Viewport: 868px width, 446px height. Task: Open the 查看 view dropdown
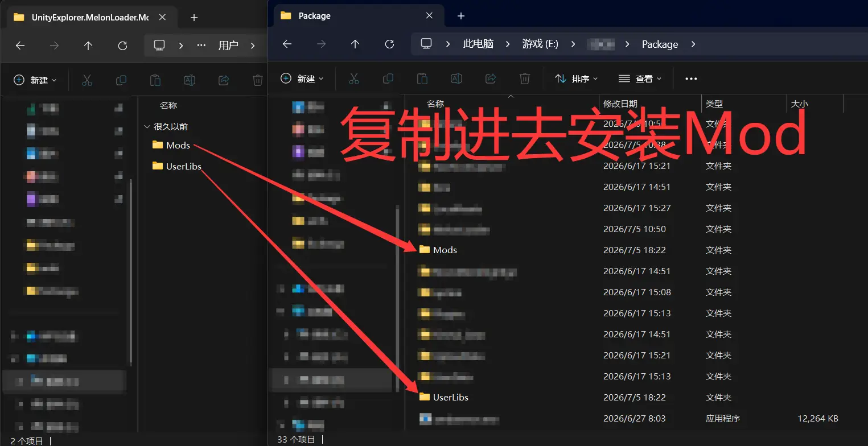[x=640, y=79]
